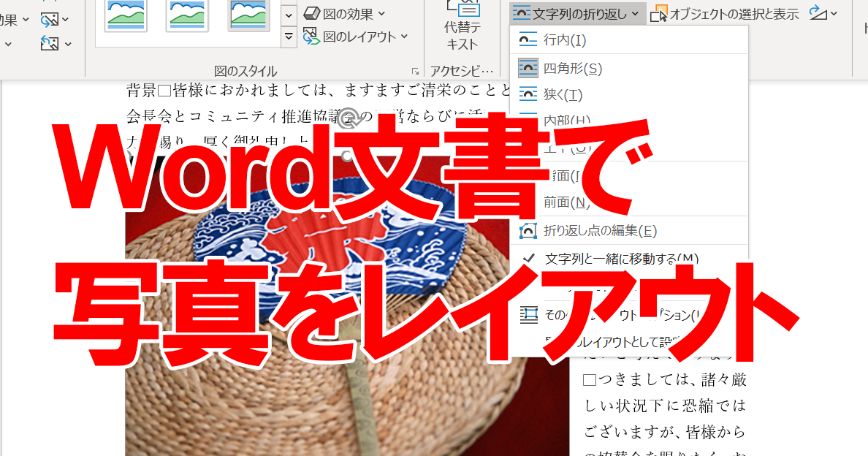Screen dimensions: 868x456
Task: Select the third picture style thumbnail
Action: pos(248,15)
